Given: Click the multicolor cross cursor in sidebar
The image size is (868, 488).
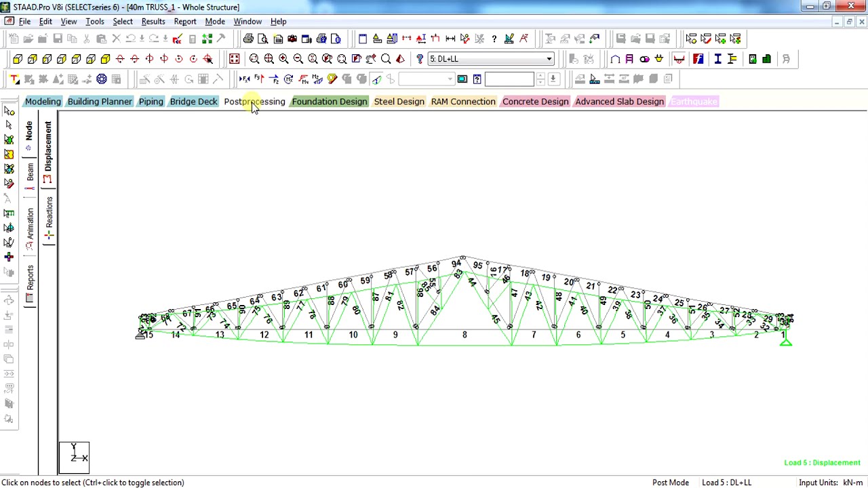Looking at the screenshot, I should coord(9,257).
